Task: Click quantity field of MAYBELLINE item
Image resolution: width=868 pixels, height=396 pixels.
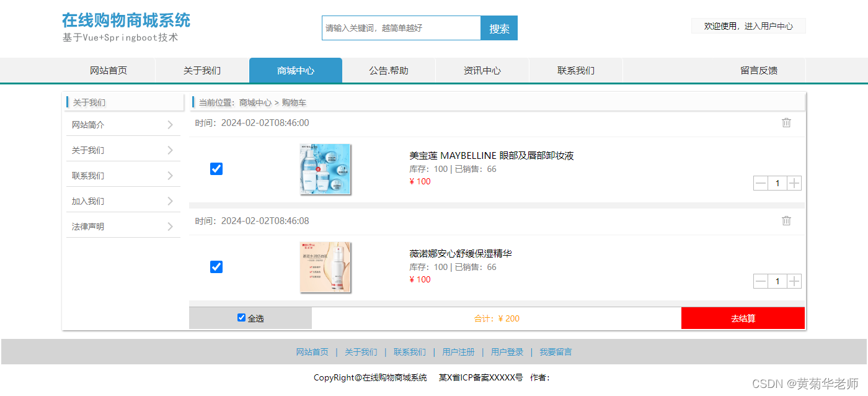Action: click(777, 183)
